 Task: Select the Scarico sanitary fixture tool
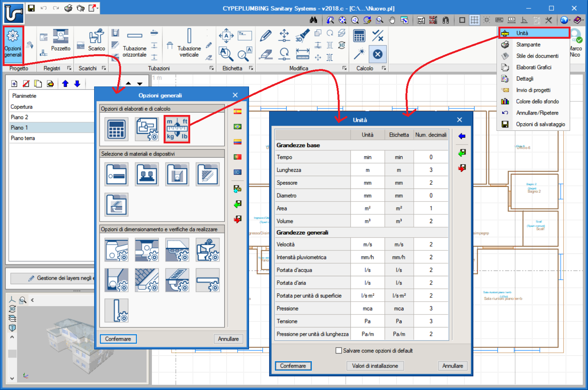click(x=96, y=40)
